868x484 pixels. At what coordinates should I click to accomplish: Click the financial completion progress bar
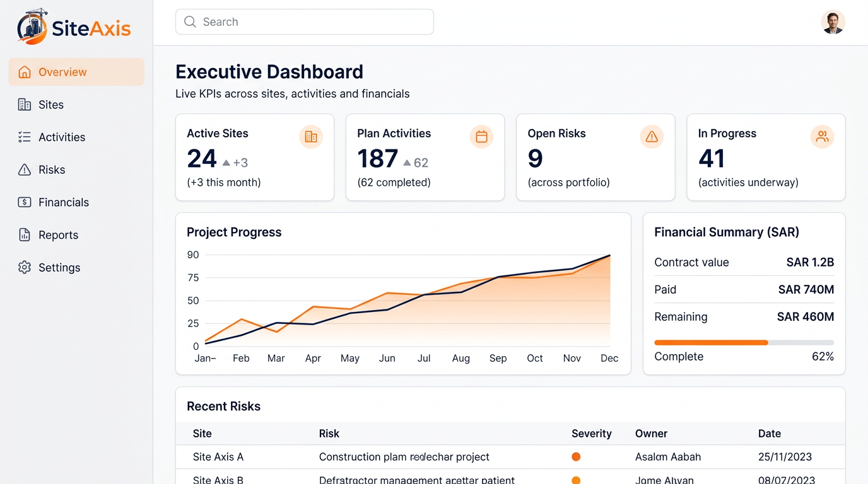tap(744, 342)
